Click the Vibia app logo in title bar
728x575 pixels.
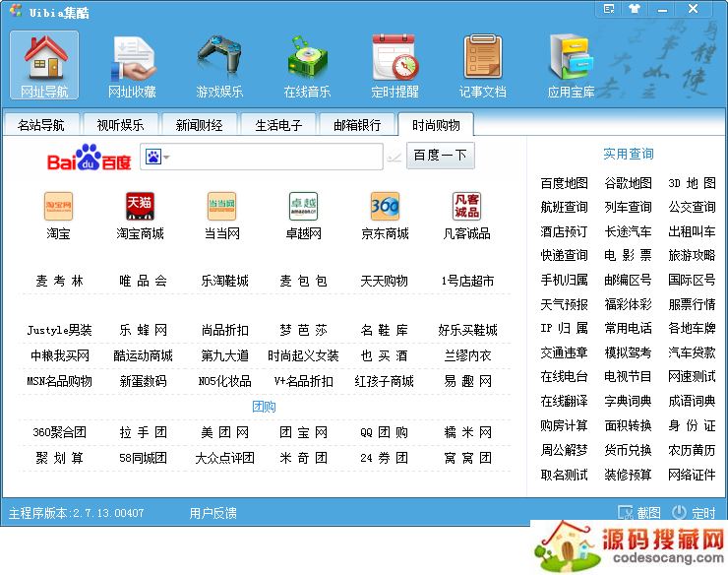16,10
